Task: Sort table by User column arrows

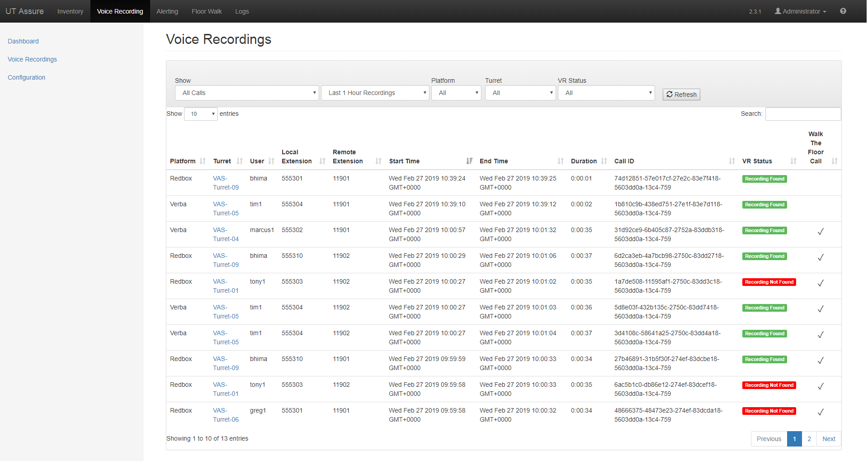Action: [271, 161]
